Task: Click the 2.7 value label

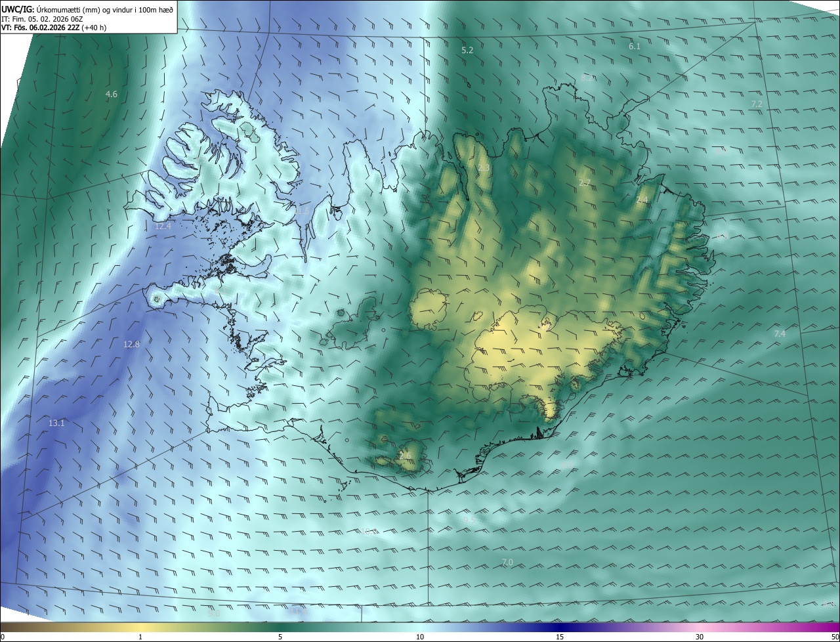Action: [584, 182]
